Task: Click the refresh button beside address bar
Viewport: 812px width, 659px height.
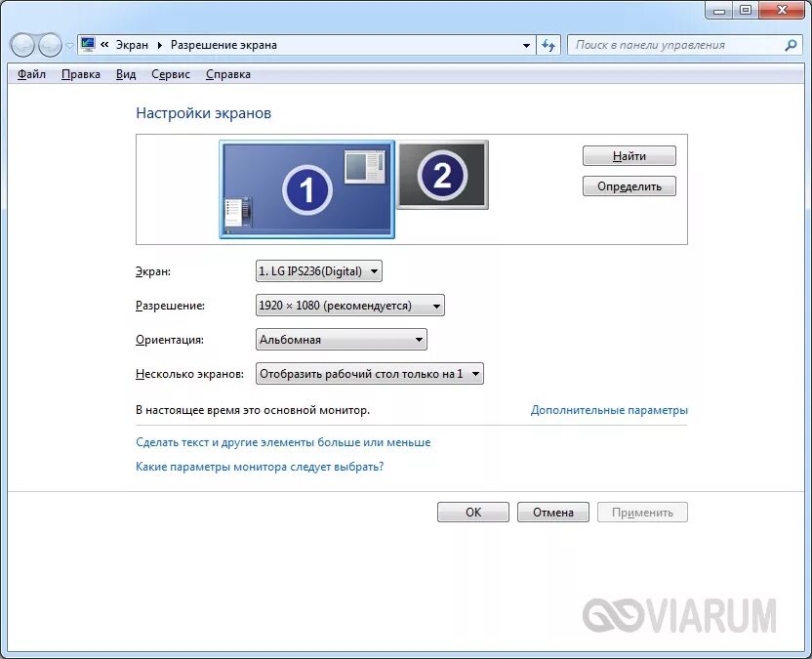Action: point(548,46)
